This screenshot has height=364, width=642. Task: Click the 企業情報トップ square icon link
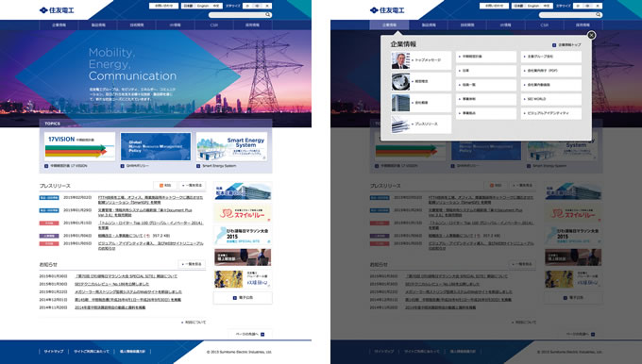pyautogui.click(x=554, y=45)
